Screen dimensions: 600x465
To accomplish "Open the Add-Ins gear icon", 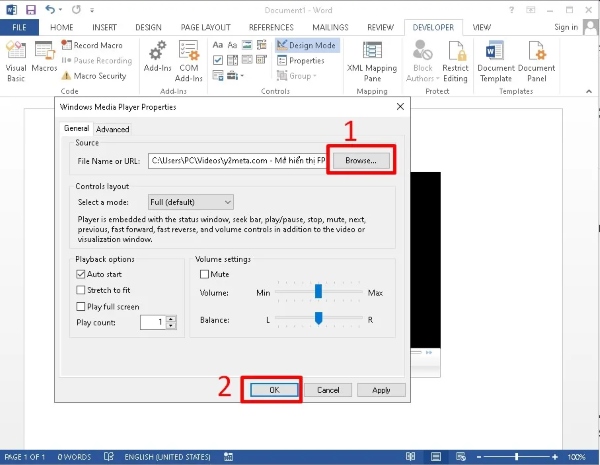I will coord(157,60).
